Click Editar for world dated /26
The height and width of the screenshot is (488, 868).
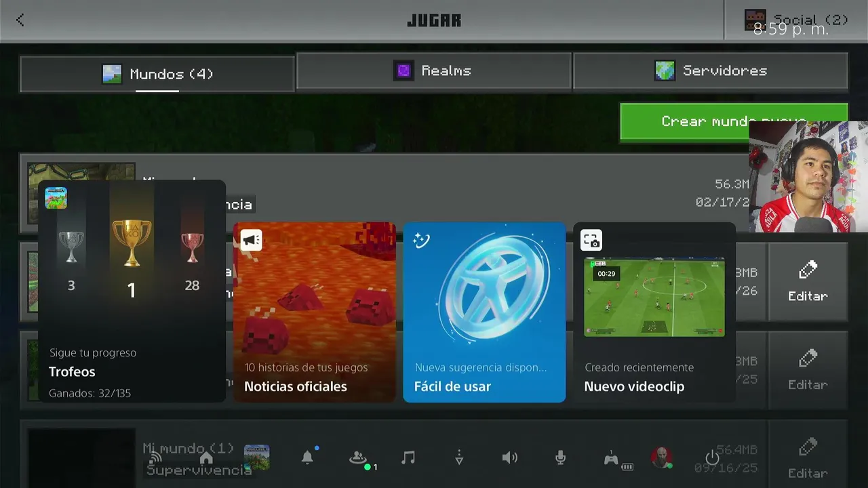coord(808,281)
